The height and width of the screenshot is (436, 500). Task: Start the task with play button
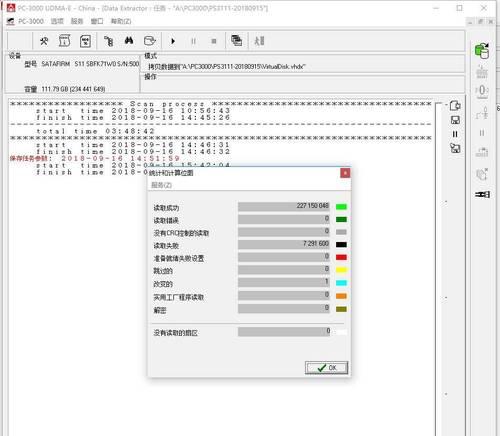pos(173,41)
